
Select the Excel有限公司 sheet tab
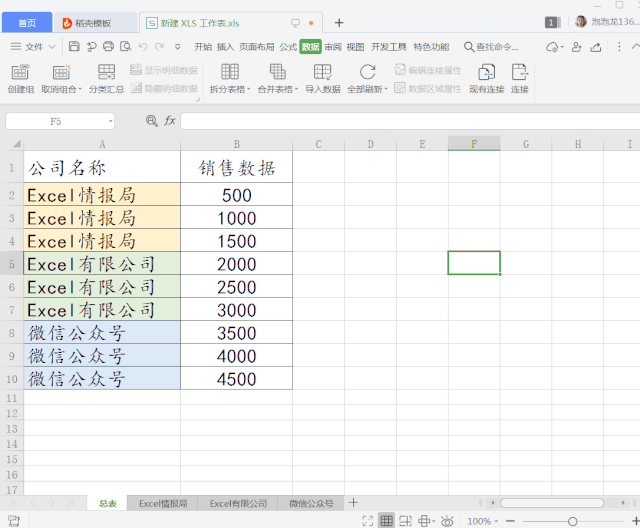[238, 504]
